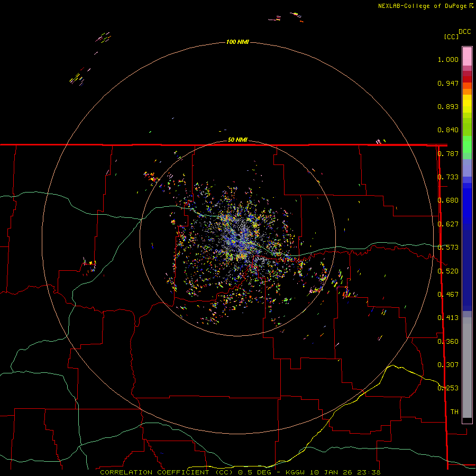The width and height of the screenshot is (476, 476).
Task: Click the 23:38 timestamp in caption
Action: coord(369,472)
